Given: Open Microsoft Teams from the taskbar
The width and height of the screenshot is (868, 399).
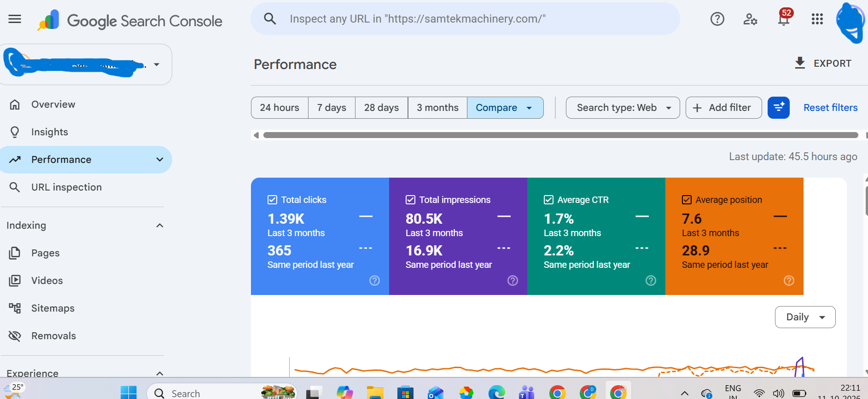Looking at the screenshot, I should tap(526, 393).
